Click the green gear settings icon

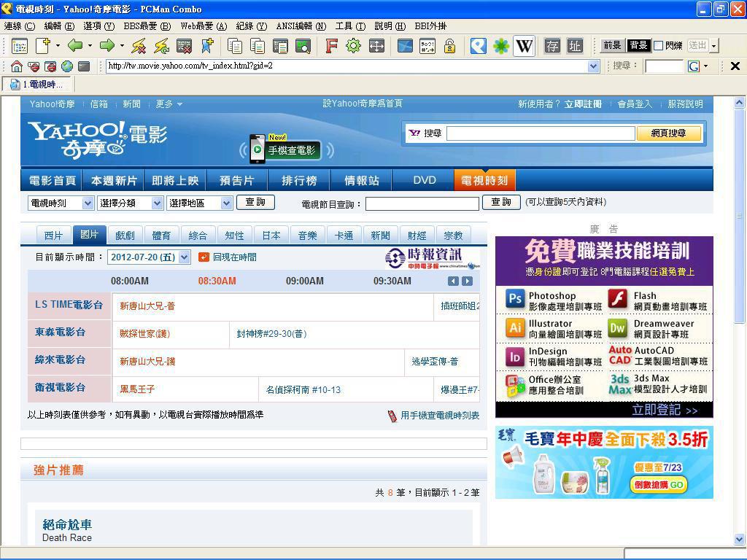pos(353,46)
